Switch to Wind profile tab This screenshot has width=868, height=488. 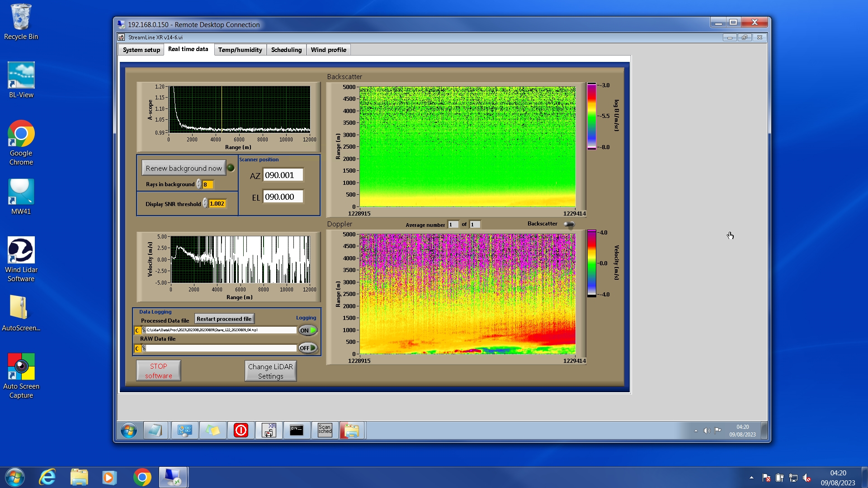(x=328, y=50)
